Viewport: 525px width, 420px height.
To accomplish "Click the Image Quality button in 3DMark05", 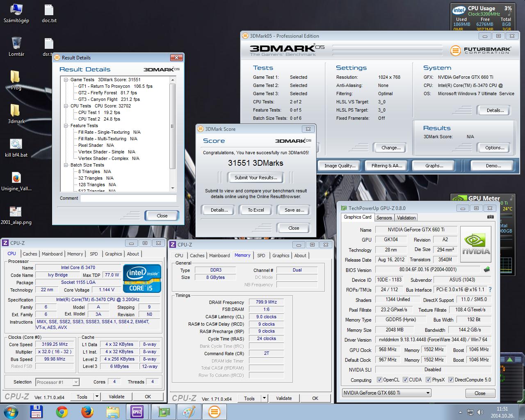I will [x=339, y=166].
